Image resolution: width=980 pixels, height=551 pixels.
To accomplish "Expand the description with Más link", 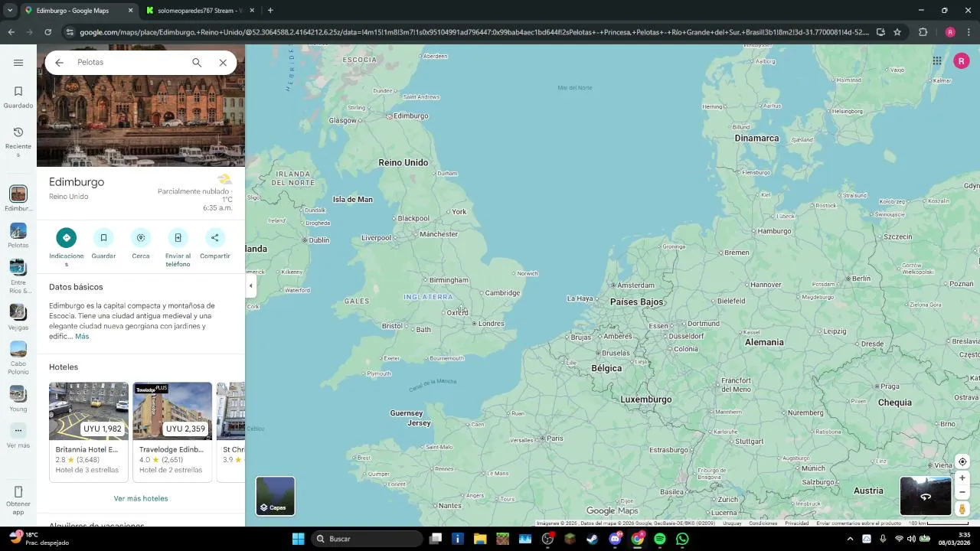I will [82, 337].
